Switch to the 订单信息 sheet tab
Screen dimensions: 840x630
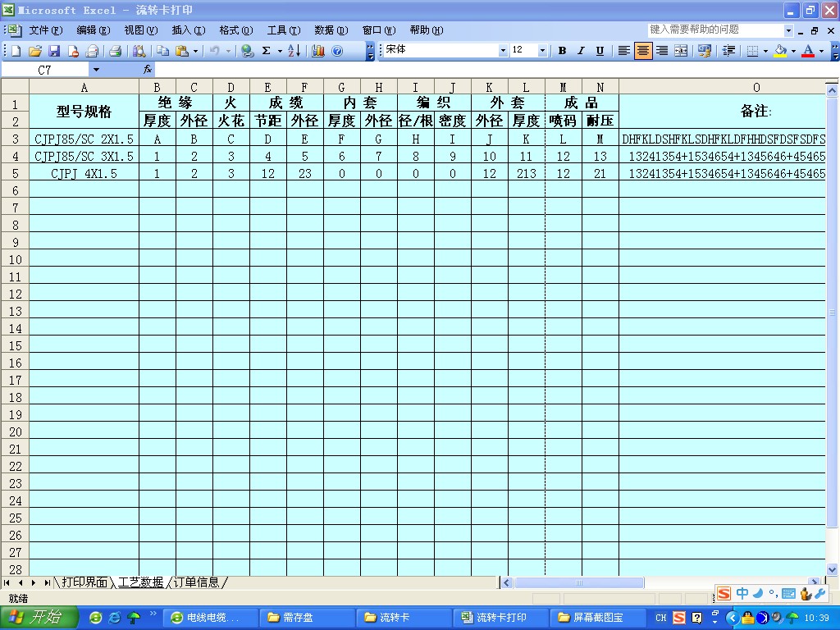point(196,582)
